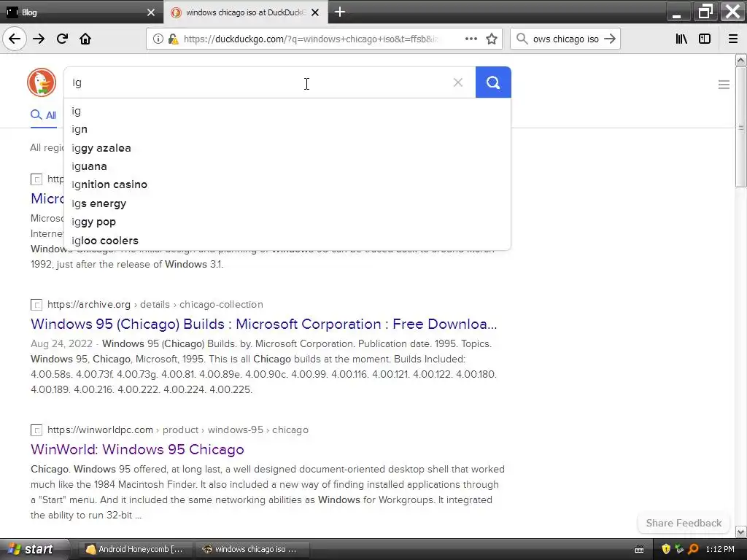747x560 pixels.
Task: Choose suggestion "igs energy"
Action: pos(287,203)
